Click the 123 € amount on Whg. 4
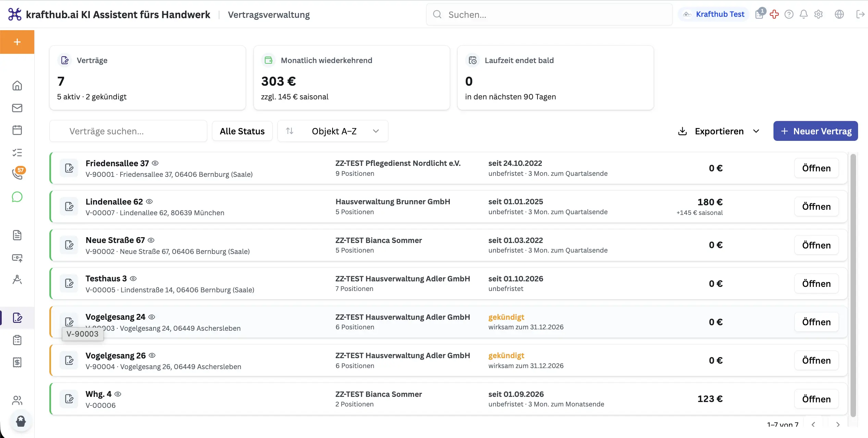868x438 pixels. pos(710,399)
